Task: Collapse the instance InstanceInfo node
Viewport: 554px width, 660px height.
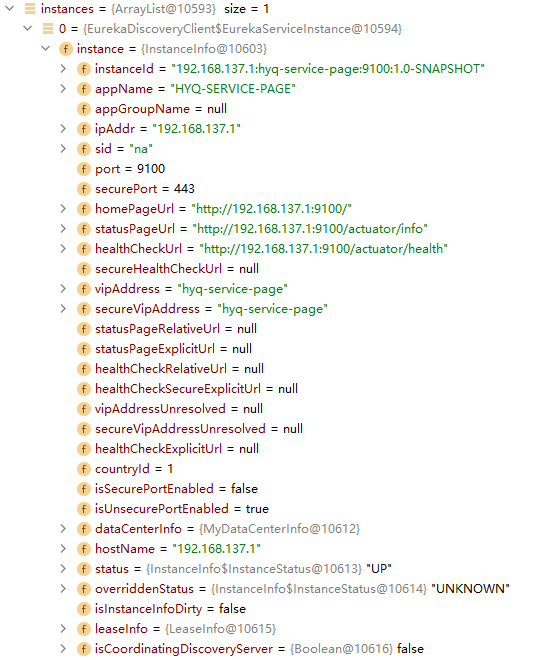Action: tap(46, 48)
